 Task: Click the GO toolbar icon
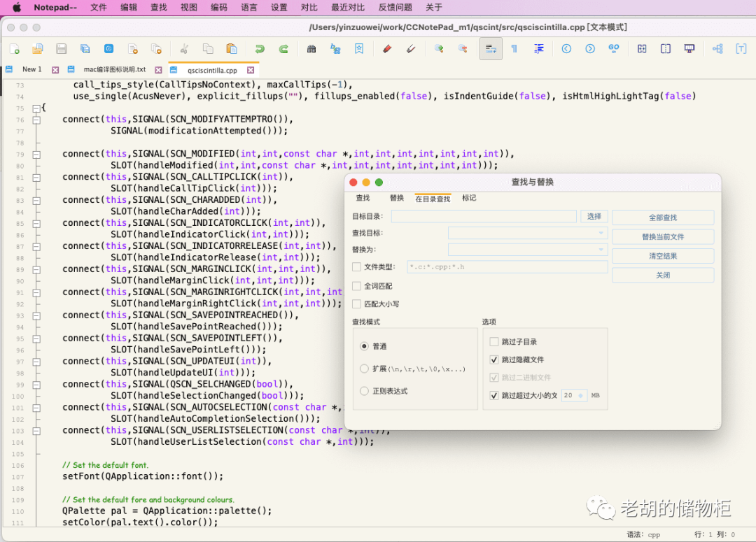tap(614, 49)
